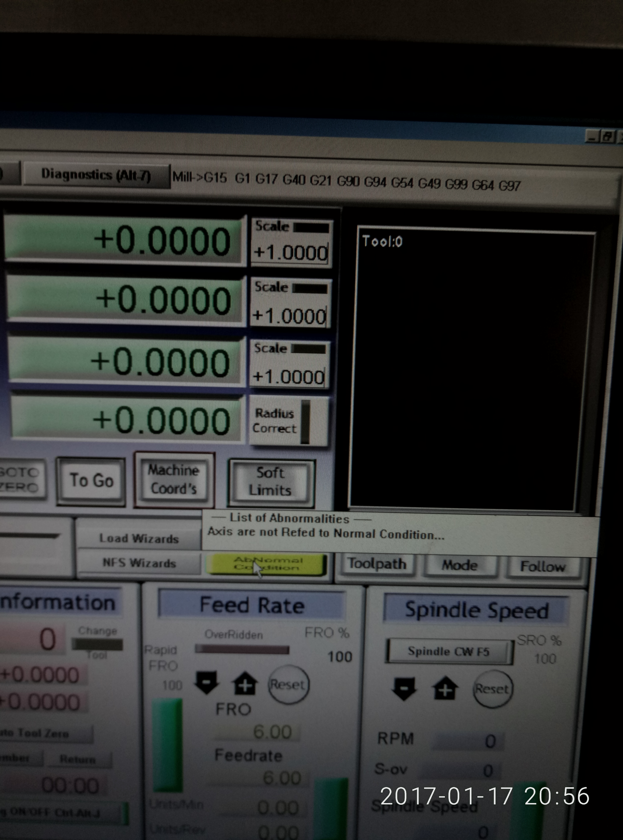Click the Follow button
The image size is (623, 840).
543,567
